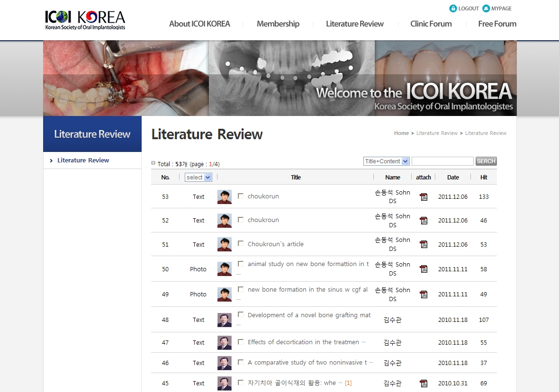Tick checkbox for 'animal study' post
The height and width of the screenshot is (392, 559).
(241, 264)
